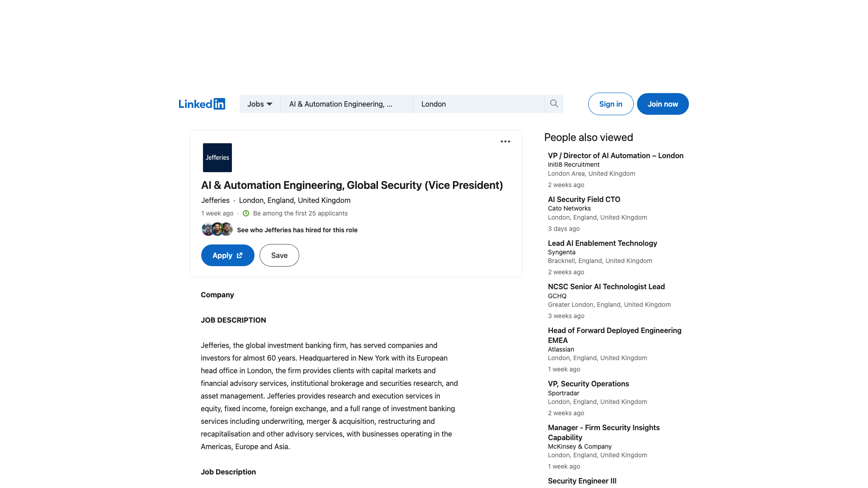Click Cato Networks company text
Screen dimensions: 868x488
tap(569, 208)
